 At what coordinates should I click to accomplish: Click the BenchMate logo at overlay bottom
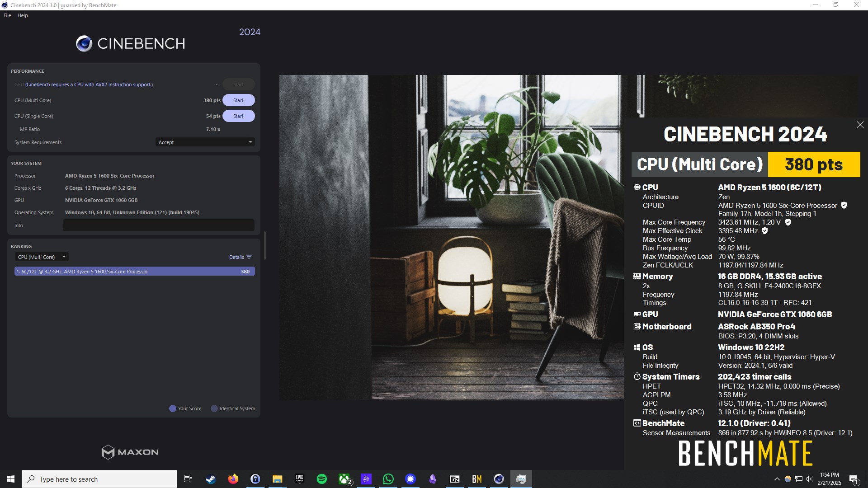click(x=745, y=453)
